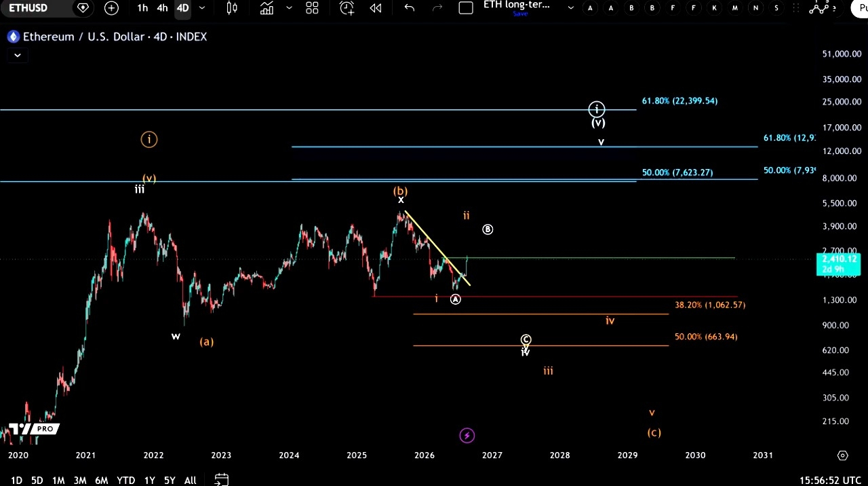Switch to the 1h timeframe
The image size is (868, 486).
click(x=142, y=8)
